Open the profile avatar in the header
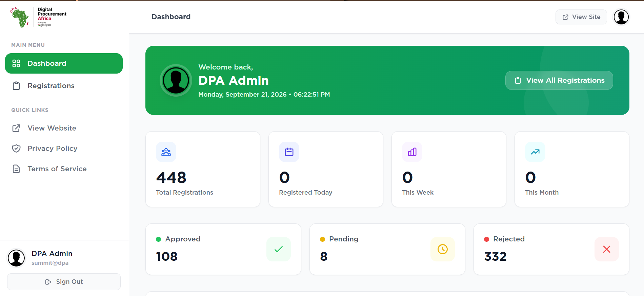 coord(621,17)
